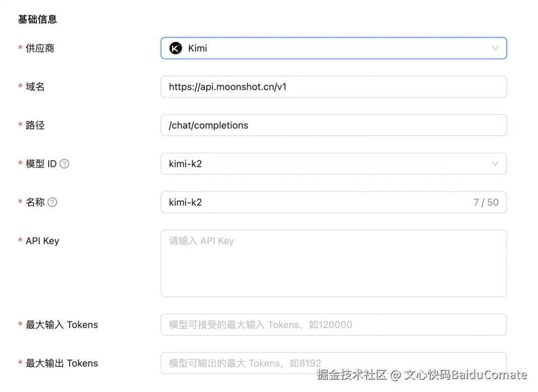Click the 路径 field label

click(35, 125)
